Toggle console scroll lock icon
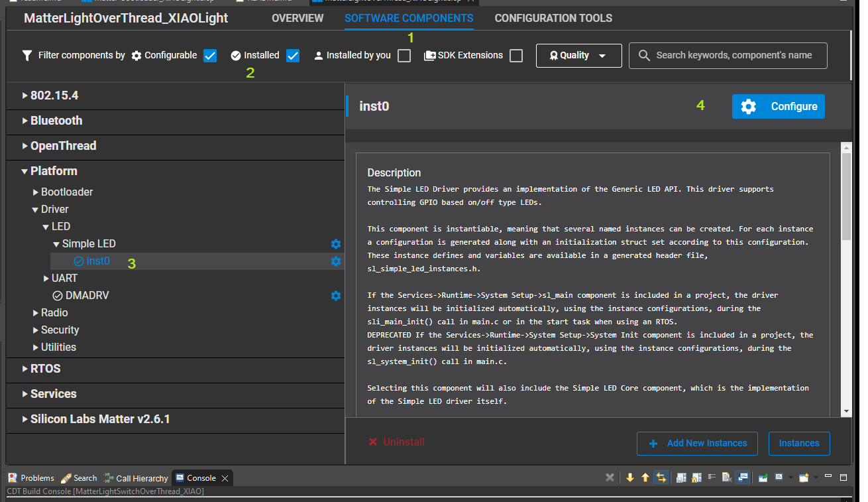Viewport: 868px width, 502px height. point(696,477)
